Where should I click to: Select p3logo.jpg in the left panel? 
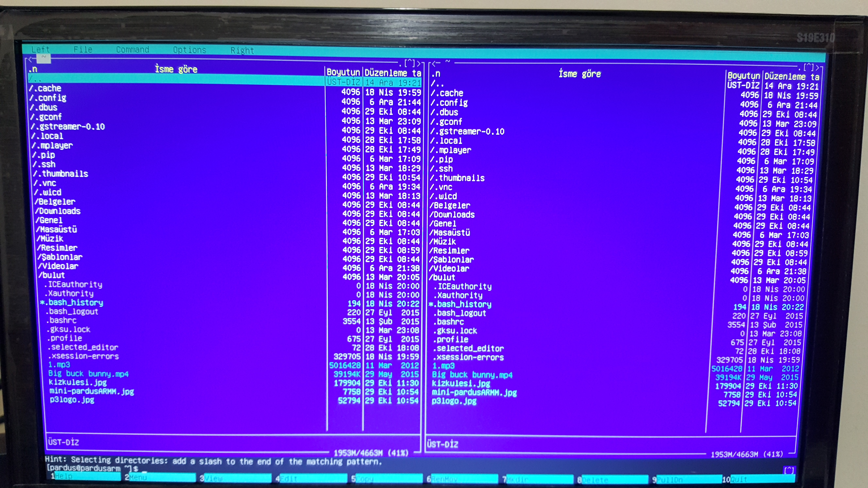72,400
